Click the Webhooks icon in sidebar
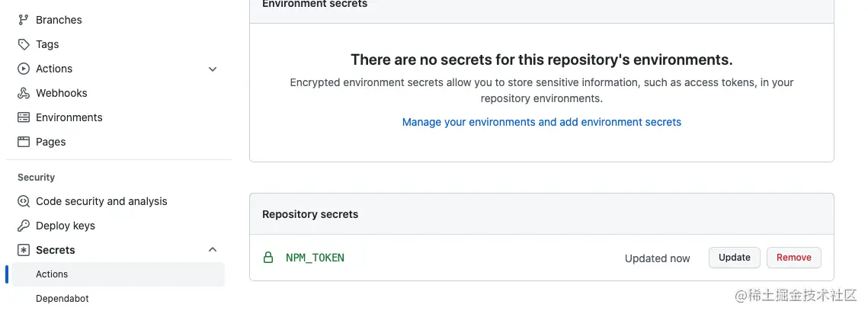 (24, 93)
